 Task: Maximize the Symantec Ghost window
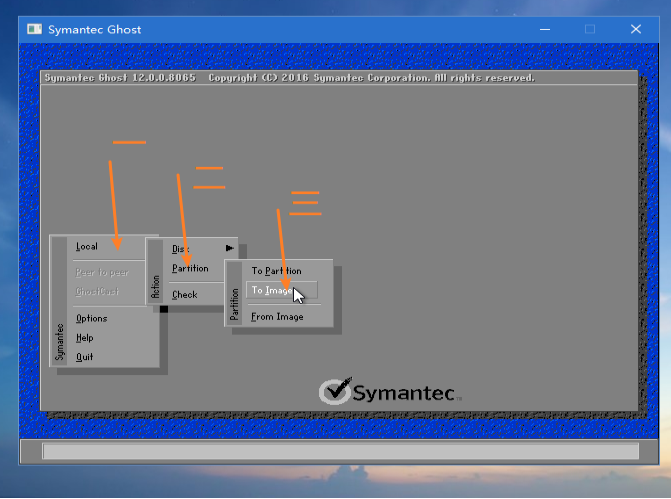click(590, 29)
